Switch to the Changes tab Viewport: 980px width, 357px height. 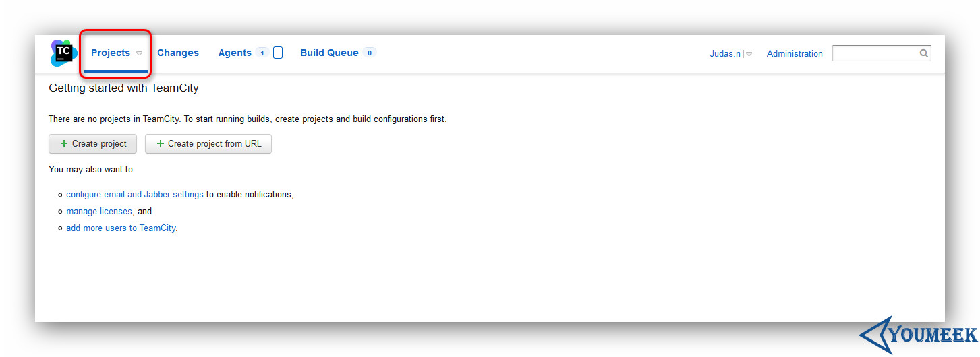tap(178, 53)
